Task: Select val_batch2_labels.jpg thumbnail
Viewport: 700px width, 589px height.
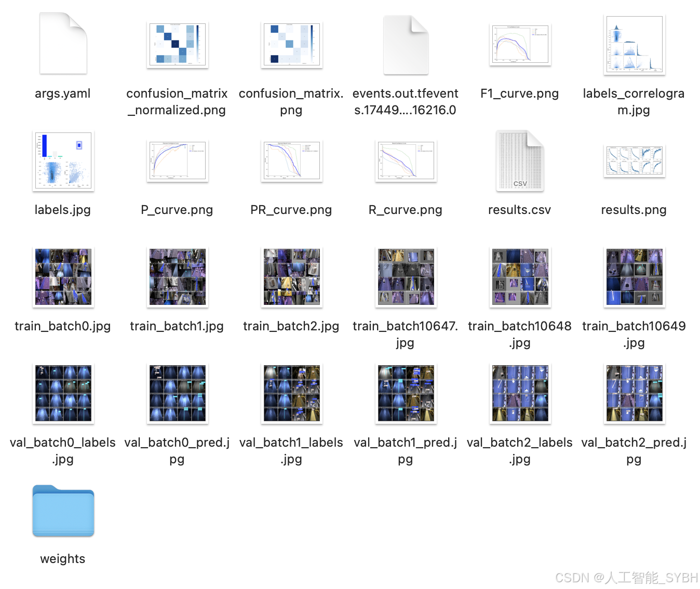Action: pyautogui.click(x=520, y=393)
